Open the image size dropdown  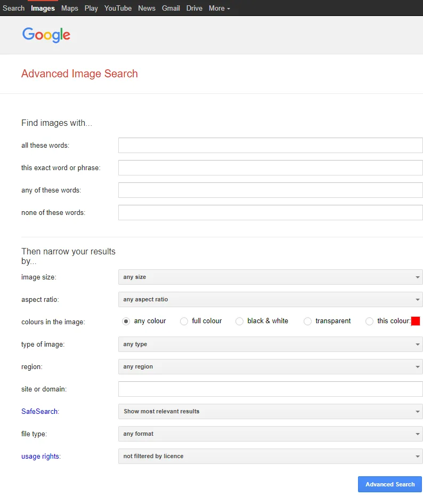click(270, 277)
